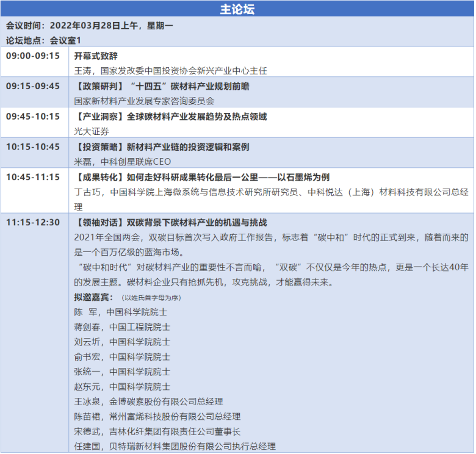476x454 pixels.
Task: Select guest 蒋剑春，中国工程院院士
Action: (122, 327)
